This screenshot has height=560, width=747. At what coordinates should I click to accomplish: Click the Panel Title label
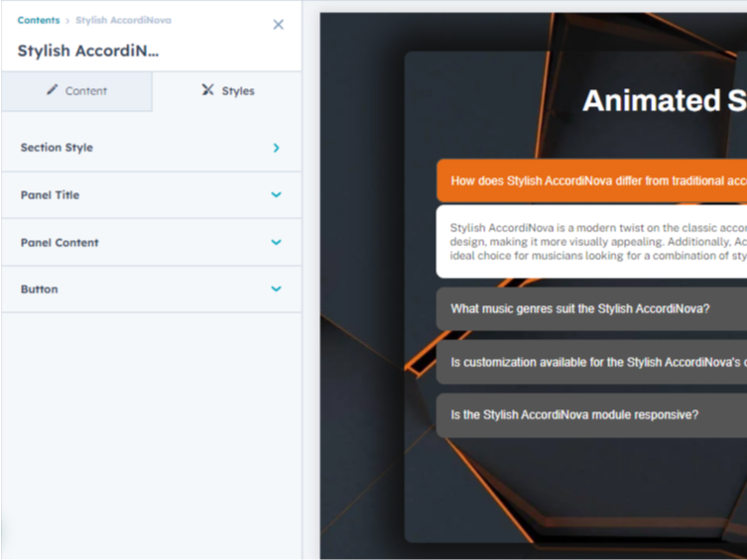[x=50, y=195]
